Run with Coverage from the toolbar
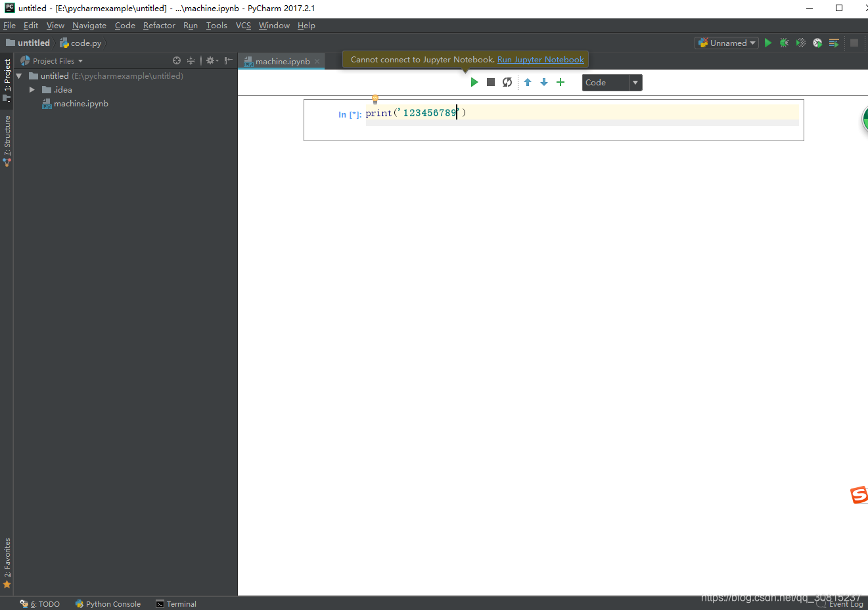 coord(800,42)
